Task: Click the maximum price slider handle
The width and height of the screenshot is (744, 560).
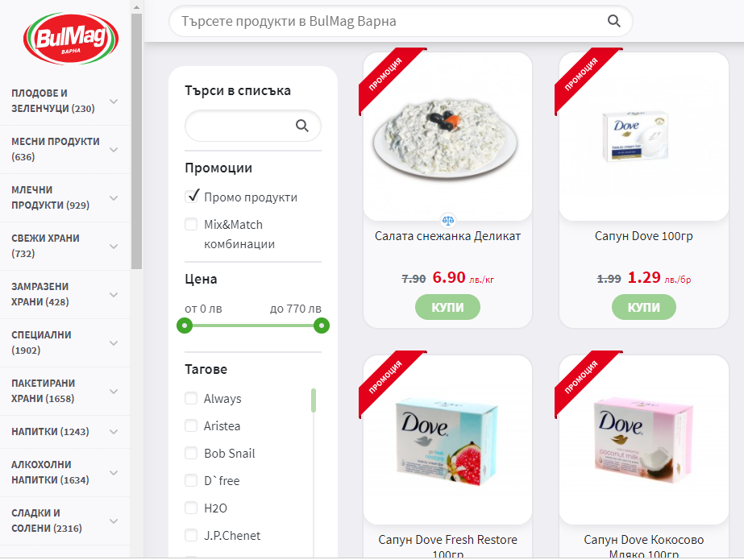Action: (x=322, y=326)
